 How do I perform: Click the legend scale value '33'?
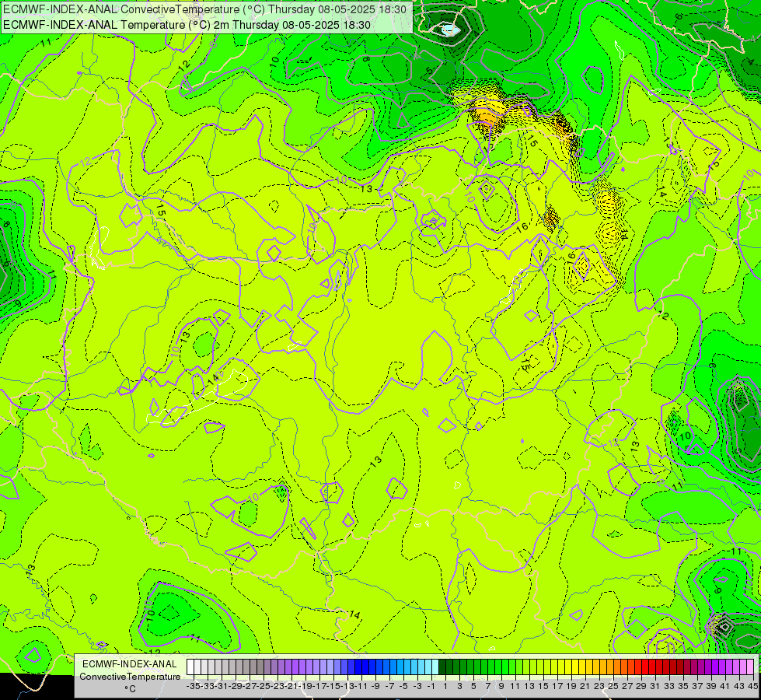(x=669, y=686)
